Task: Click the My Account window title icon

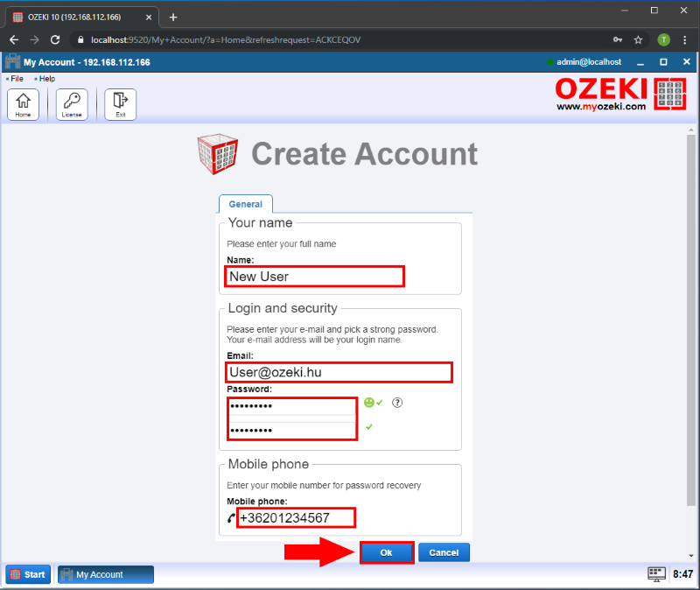Action: click(x=13, y=61)
